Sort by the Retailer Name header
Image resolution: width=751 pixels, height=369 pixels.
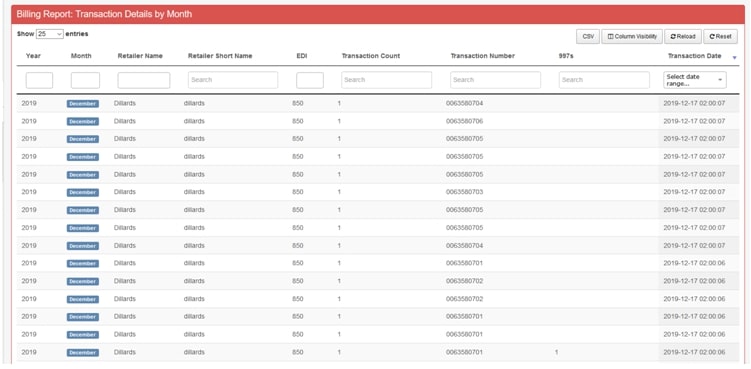coord(140,56)
